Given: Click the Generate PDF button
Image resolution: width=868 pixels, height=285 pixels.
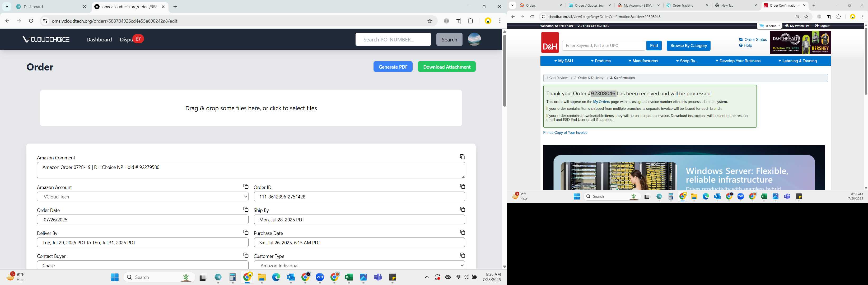Looking at the screenshot, I should click(x=393, y=66).
